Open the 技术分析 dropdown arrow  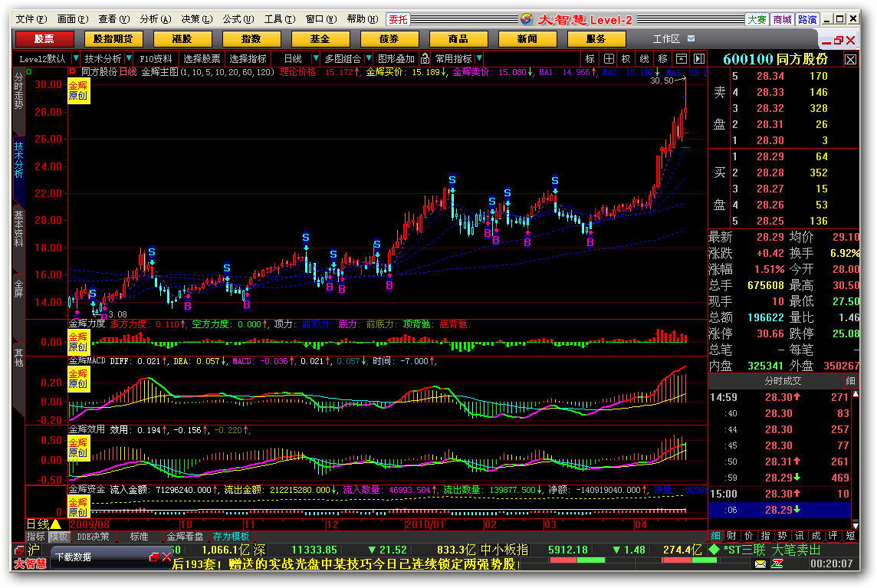point(129,58)
